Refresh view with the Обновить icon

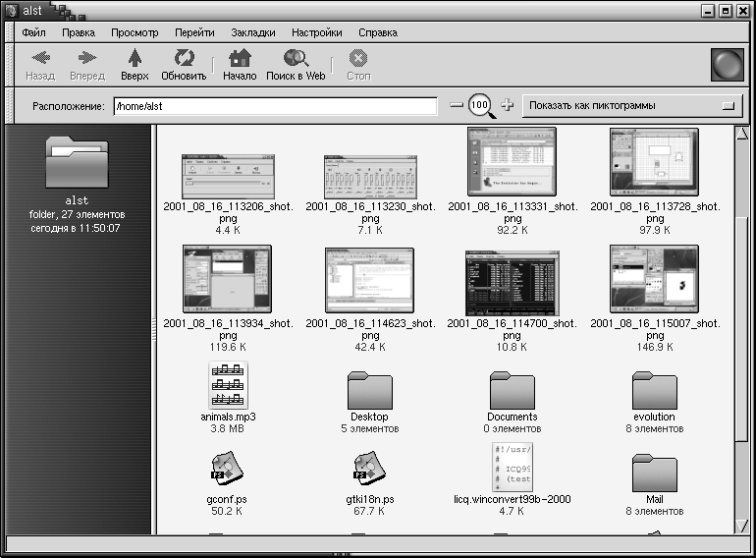(x=184, y=58)
